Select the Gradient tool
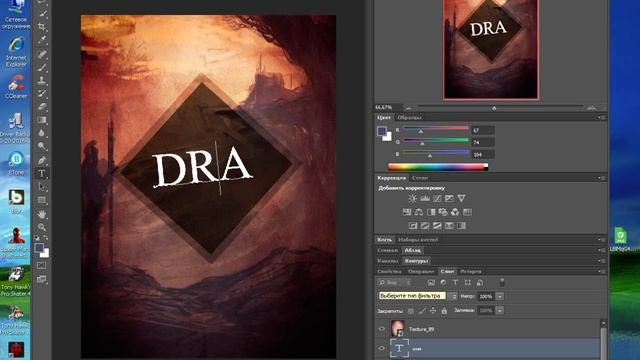The image size is (640, 360). point(42,120)
